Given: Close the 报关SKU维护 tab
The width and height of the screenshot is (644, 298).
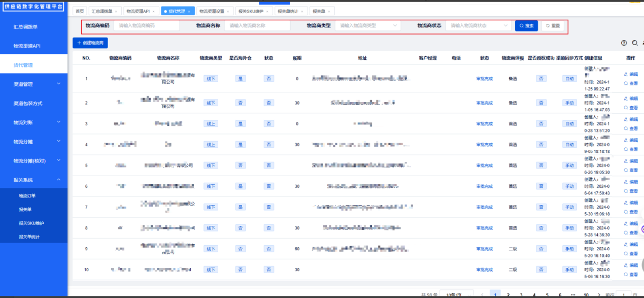Looking at the screenshot, I should coord(267,11).
